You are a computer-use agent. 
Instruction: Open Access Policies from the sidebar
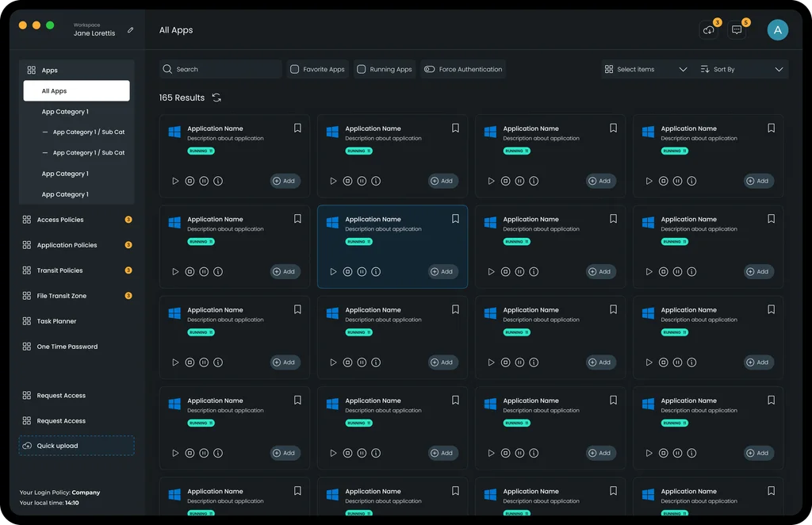pos(77,220)
